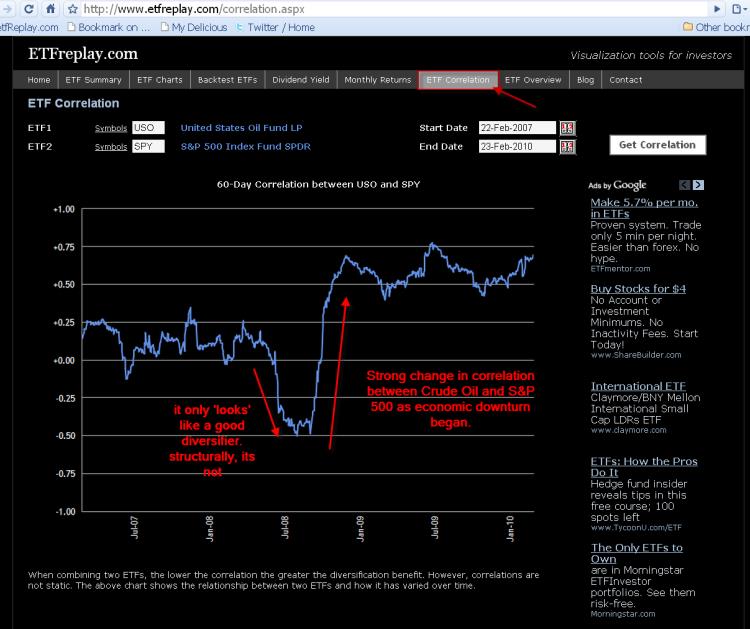Viewport: 750px width, 629px height.
Task: Open ad 'Buy Stocks for $4'
Action: (x=638, y=289)
